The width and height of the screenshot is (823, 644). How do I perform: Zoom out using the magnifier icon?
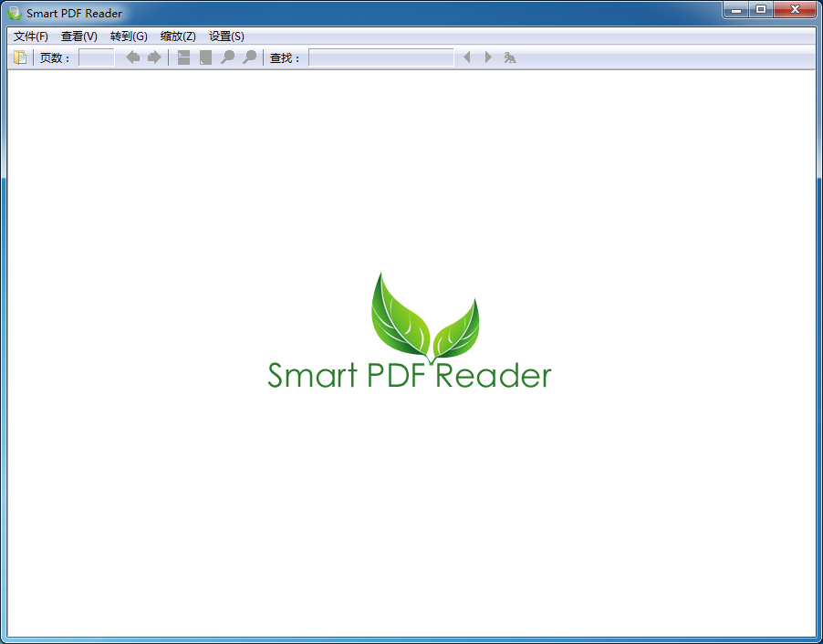click(227, 57)
